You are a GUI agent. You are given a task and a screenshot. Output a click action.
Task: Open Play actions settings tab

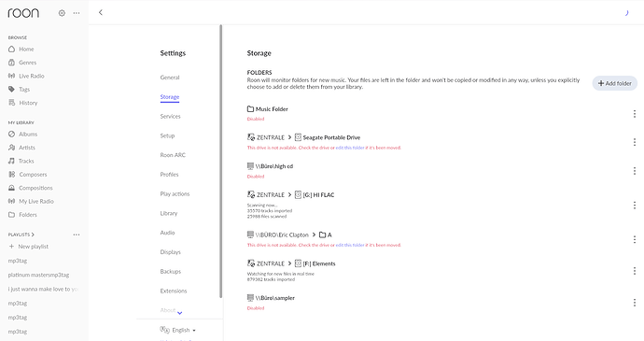click(175, 193)
